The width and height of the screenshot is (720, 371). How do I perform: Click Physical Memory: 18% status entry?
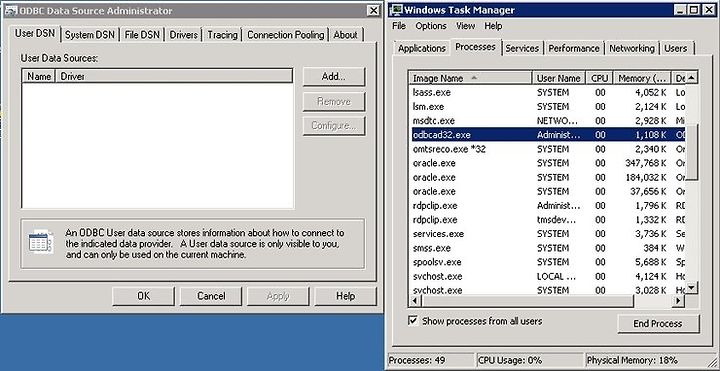[651, 360]
